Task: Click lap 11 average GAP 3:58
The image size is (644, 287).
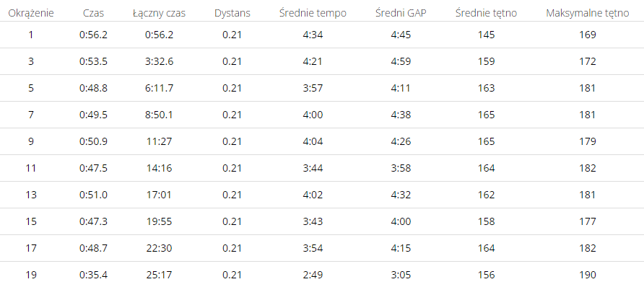Action: pyautogui.click(x=401, y=168)
